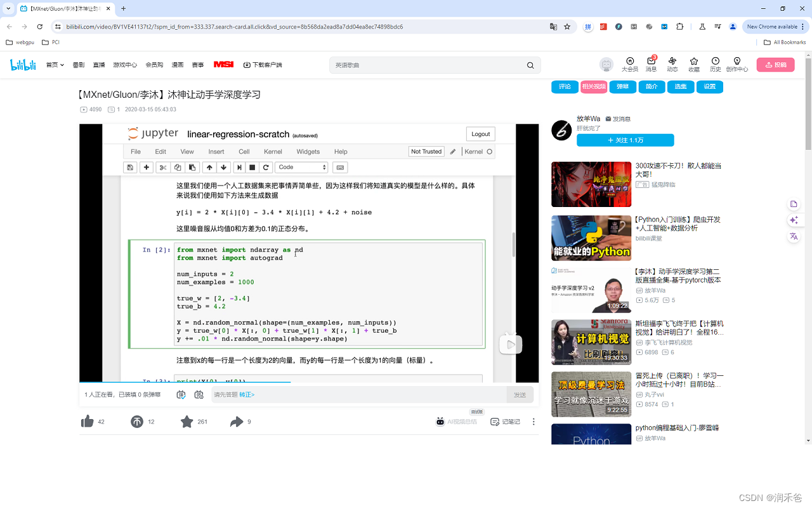Switch to the 选集 tab
This screenshot has height=508, width=812.
[x=681, y=87]
